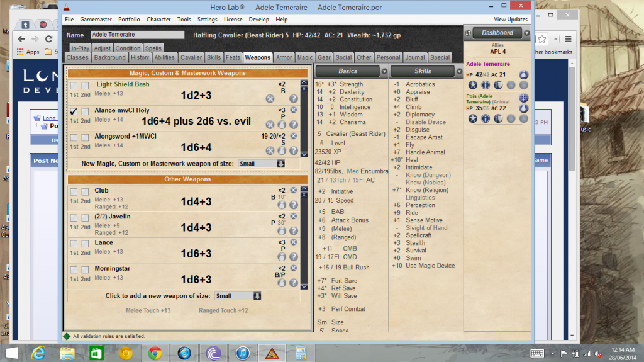Switch to the Journal tab
The width and height of the screenshot is (644, 362).
point(415,57)
